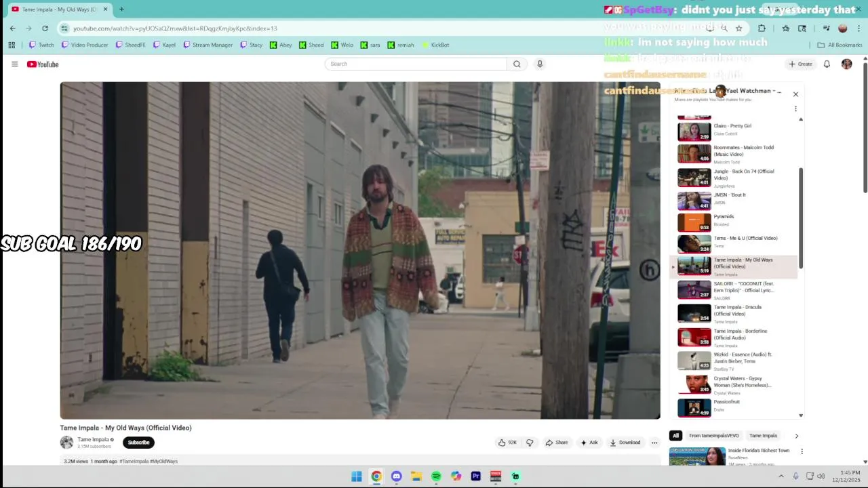
Task: Open the #TameImpala hashtag link
Action: (134, 462)
